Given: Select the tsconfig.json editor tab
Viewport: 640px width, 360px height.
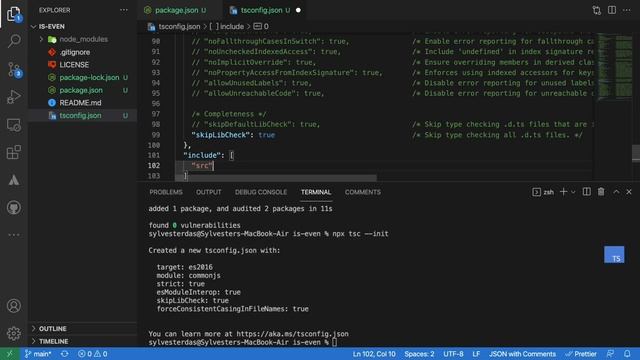Looking at the screenshot, I should [265, 10].
